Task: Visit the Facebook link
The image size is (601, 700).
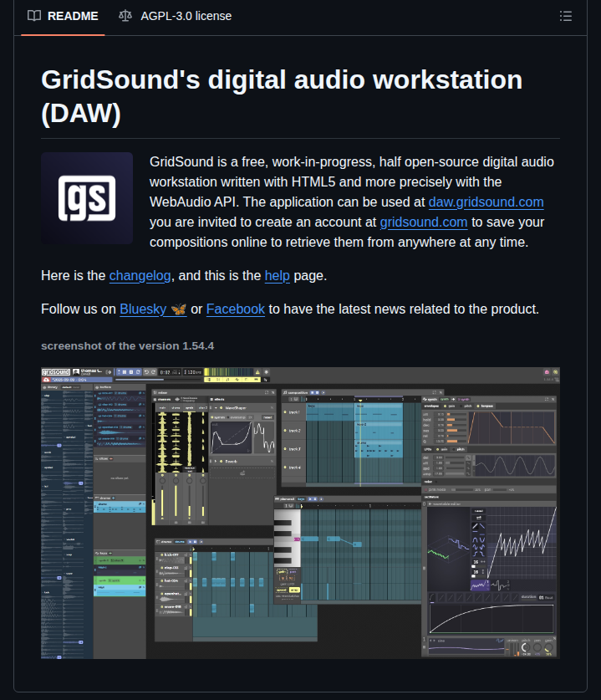Action: (236, 309)
